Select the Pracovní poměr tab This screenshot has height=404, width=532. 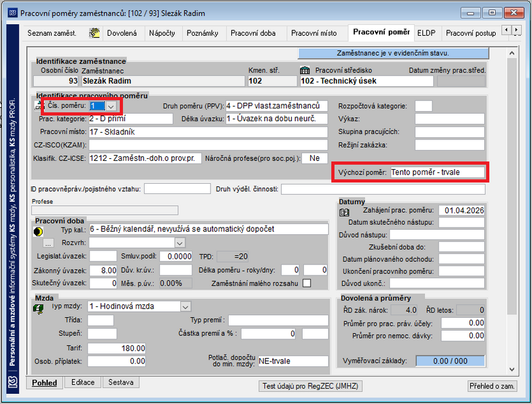tap(381, 32)
